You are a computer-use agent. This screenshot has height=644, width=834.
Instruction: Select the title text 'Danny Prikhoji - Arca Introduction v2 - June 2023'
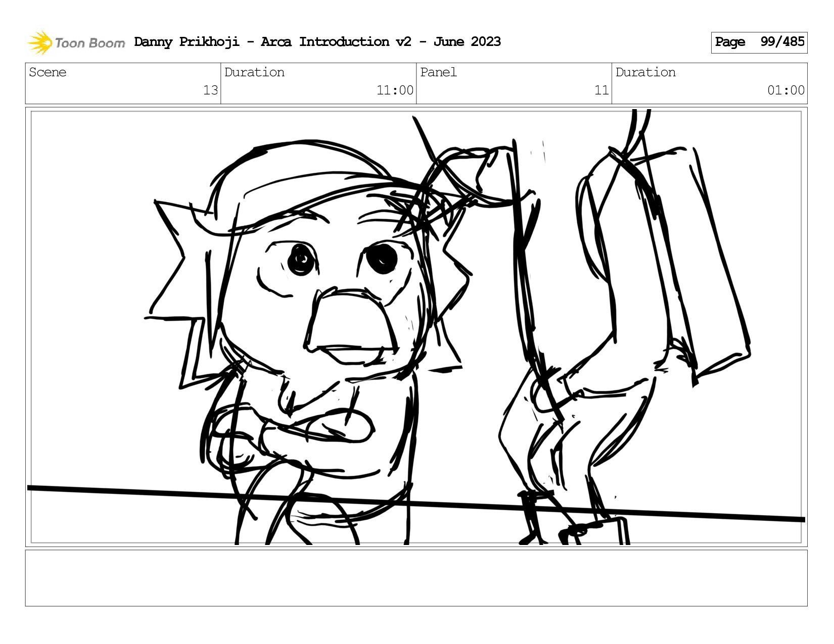tap(317, 42)
